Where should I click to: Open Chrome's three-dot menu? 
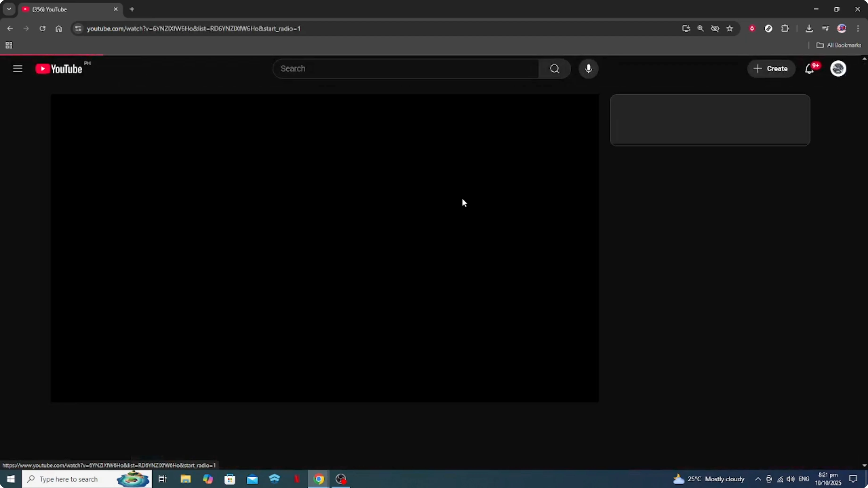pyautogui.click(x=859, y=28)
